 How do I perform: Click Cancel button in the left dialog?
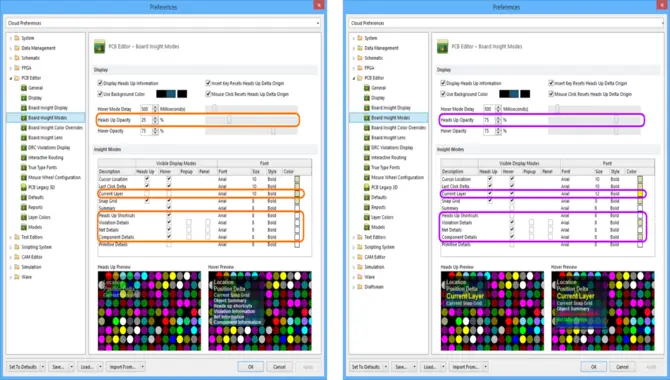click(x=279, y=367)
